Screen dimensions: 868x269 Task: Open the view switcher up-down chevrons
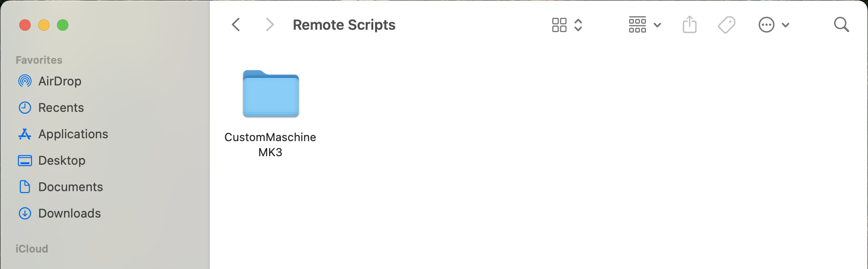tap(578, 25)
